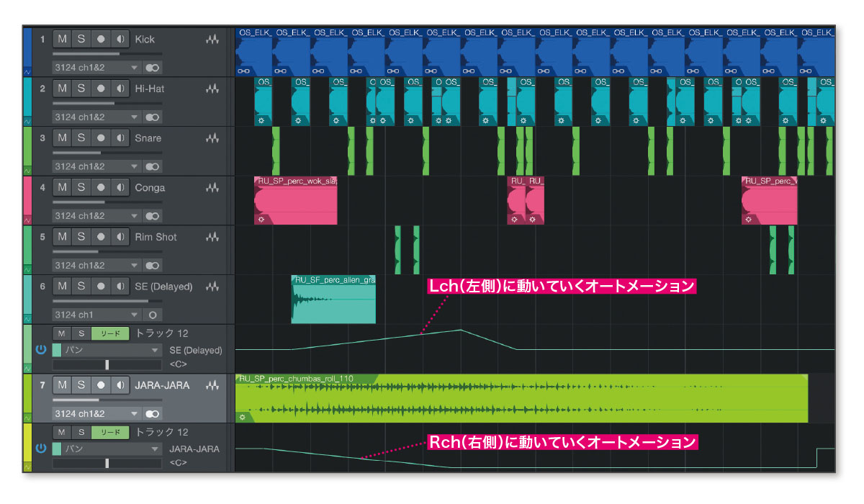Click power icon on SE (Delayed) automation lane
864x504 pixels.
point(40,349)
